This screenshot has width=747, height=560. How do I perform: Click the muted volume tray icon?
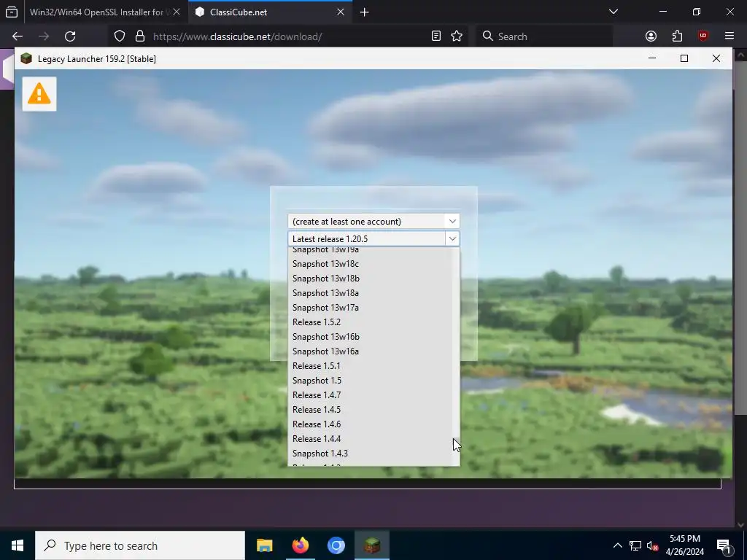click(652, 545)
